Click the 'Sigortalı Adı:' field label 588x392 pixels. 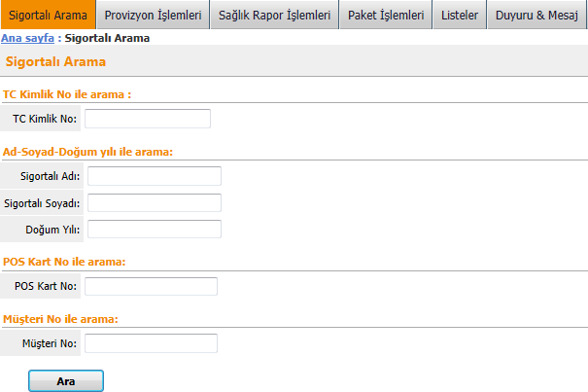pyautogui.click(x=51, y=176)
